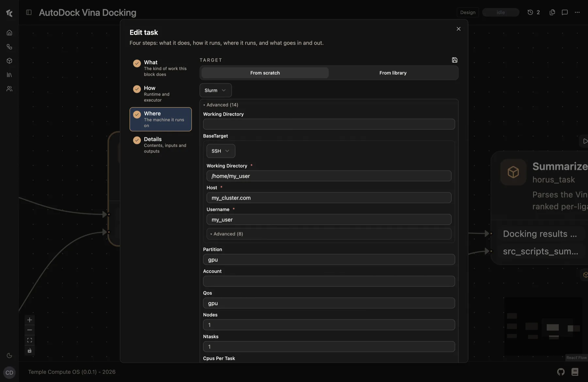The width and height of the screenshot is (588, 382).
Task: Click the Qos field with gpu
Action: pos(329,303)
